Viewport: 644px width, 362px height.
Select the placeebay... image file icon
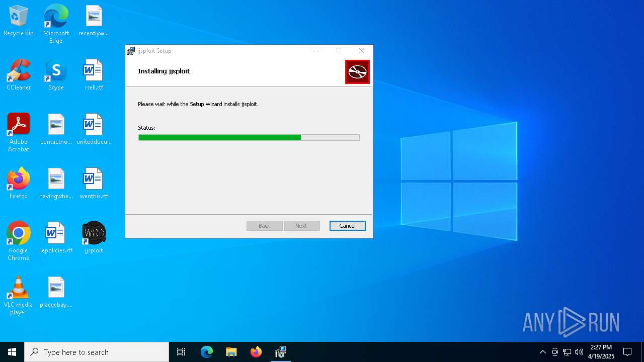56,292
